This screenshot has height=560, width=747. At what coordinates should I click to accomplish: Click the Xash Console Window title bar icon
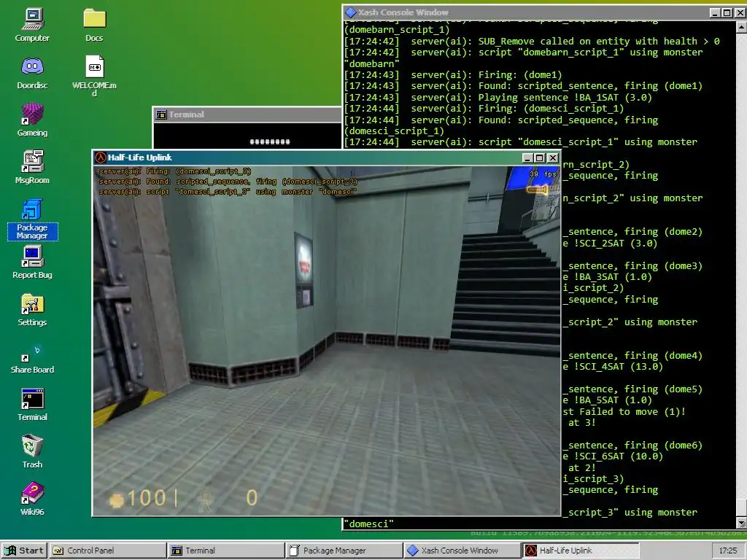351,12
